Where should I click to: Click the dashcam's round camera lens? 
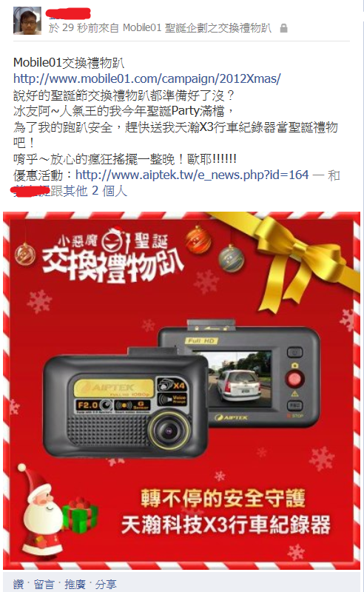[168, 429]
